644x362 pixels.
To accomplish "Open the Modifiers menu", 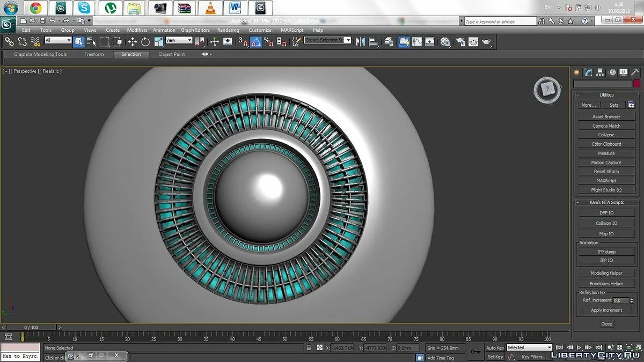I will click(x=137, y=30).
